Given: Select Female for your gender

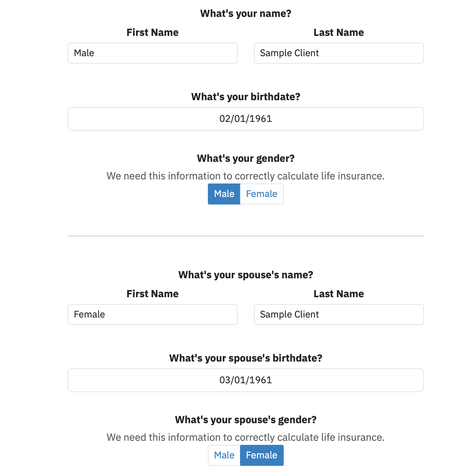Looking at the screenshot, I should [x=262, y=194].
